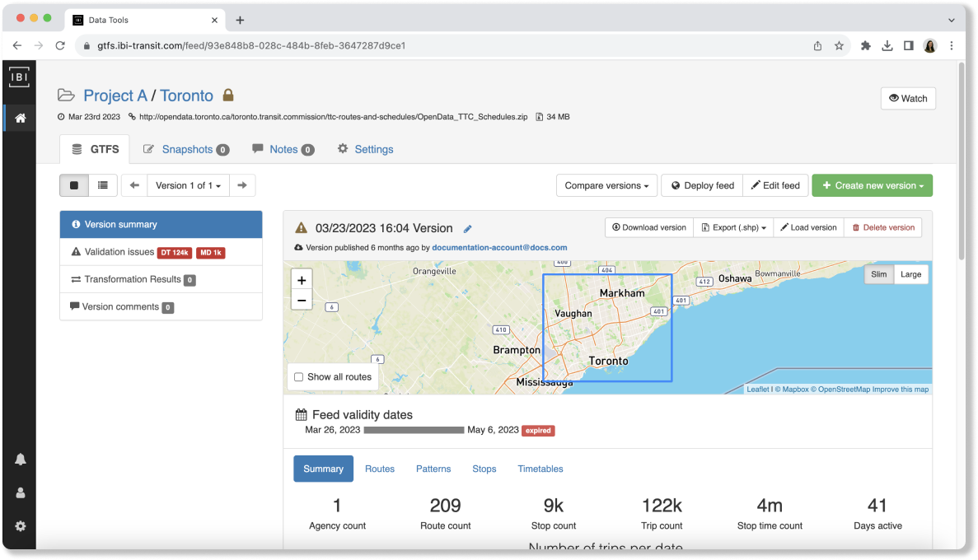Go to the home icon in sidebar
The width and height of the screenshot is (978, 560).
[20, 118]
